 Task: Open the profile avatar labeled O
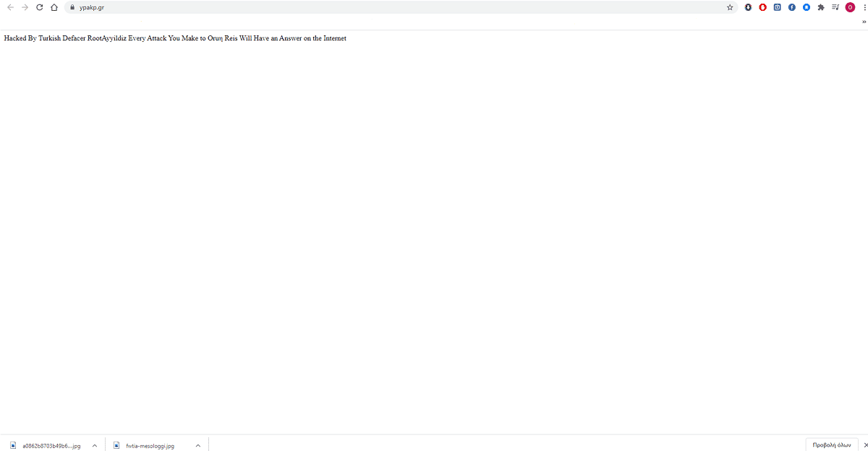click(850, 7)
